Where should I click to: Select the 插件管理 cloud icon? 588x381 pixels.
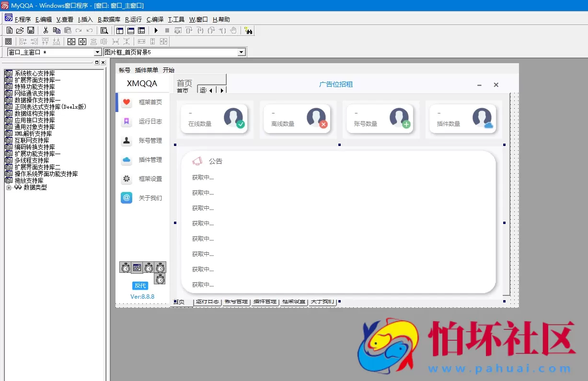126,159
